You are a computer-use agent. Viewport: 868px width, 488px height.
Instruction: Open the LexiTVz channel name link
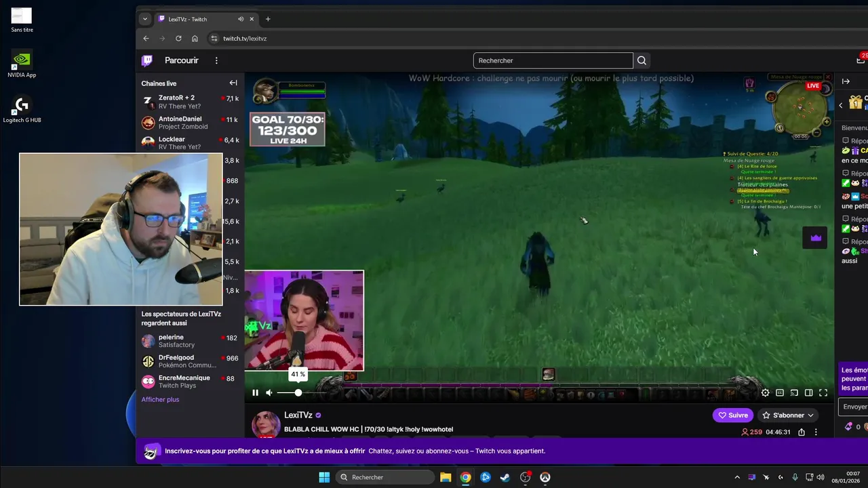pos(298,415)
